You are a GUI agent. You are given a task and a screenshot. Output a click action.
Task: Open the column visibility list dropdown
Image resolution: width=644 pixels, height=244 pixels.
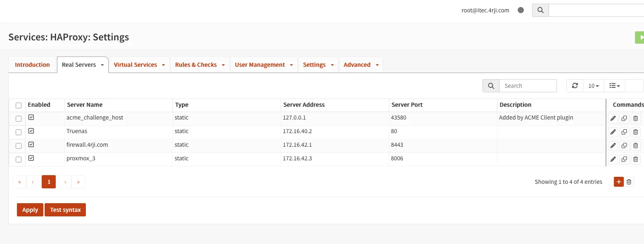pyautogui.click(x=615, y=86)
